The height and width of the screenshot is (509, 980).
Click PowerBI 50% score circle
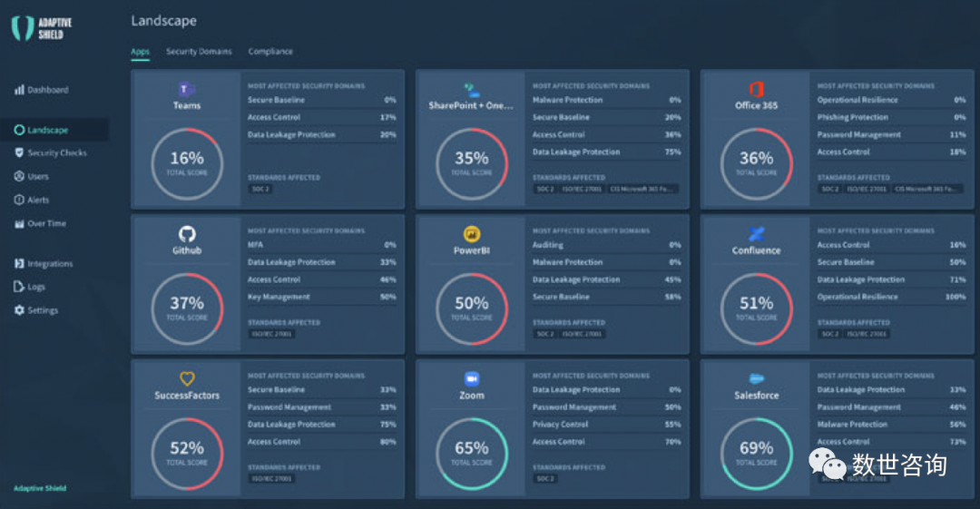pyautogui.click(x=472, y=308)
